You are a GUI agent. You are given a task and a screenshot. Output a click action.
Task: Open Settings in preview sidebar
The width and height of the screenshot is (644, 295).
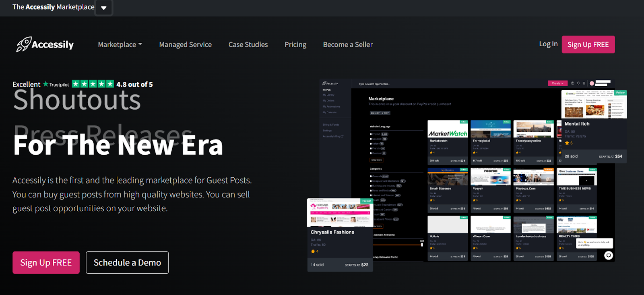pyautogui.click(x=327, y=131)
